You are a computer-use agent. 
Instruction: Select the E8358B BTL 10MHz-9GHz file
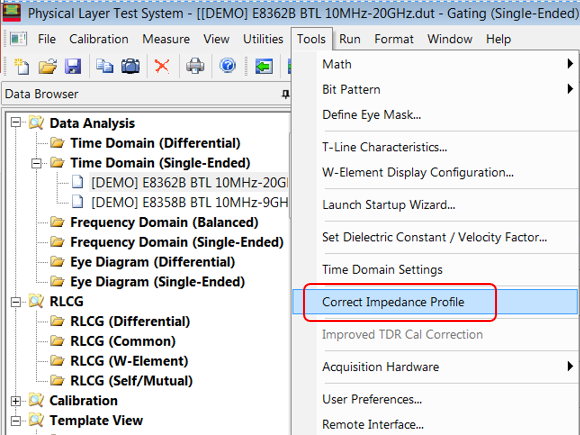click(x=189, y=202)
